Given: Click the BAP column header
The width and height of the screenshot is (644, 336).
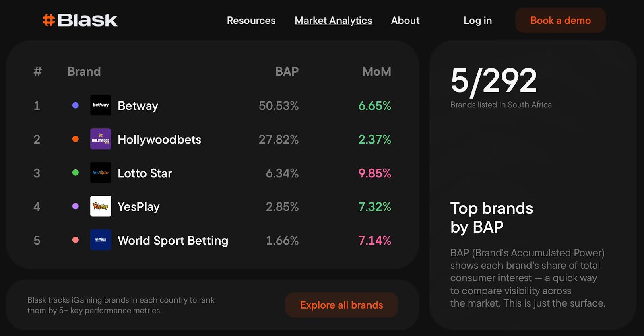Looking at the screenshot, I should pos(287,72).
